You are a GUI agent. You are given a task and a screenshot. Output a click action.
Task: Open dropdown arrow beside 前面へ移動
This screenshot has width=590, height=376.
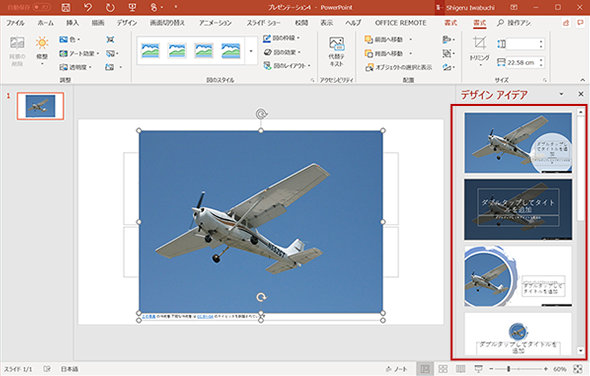[411, 39]
